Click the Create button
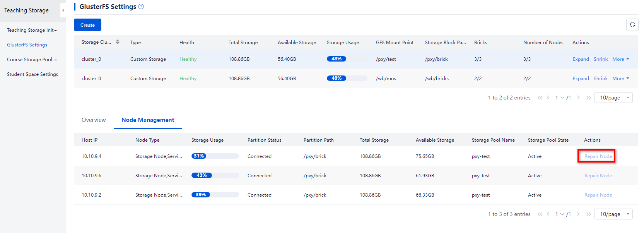The height and width of the screenshot is (233, 644). (x=87, y=25)
